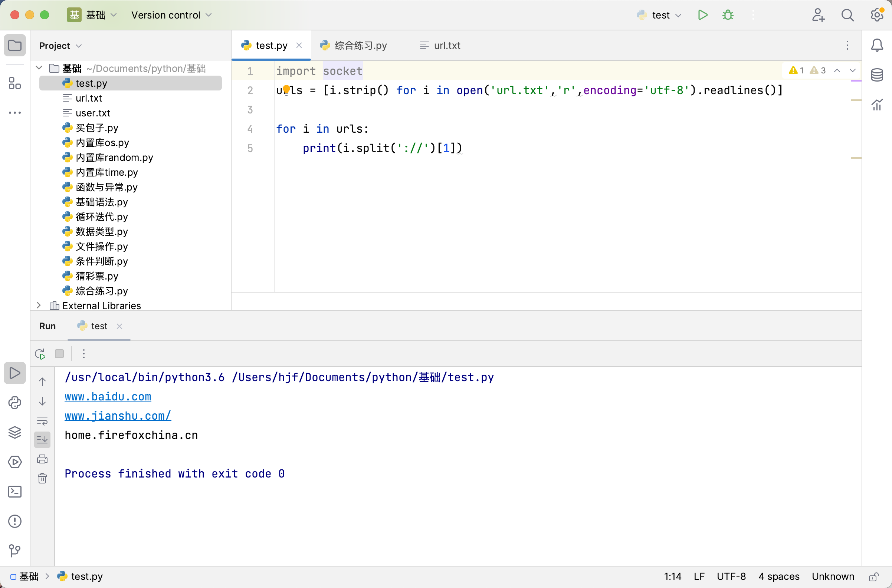This screenshot has width=892, height=588.
Task: Jump down the console stack trace
Action: pos(42,401)
